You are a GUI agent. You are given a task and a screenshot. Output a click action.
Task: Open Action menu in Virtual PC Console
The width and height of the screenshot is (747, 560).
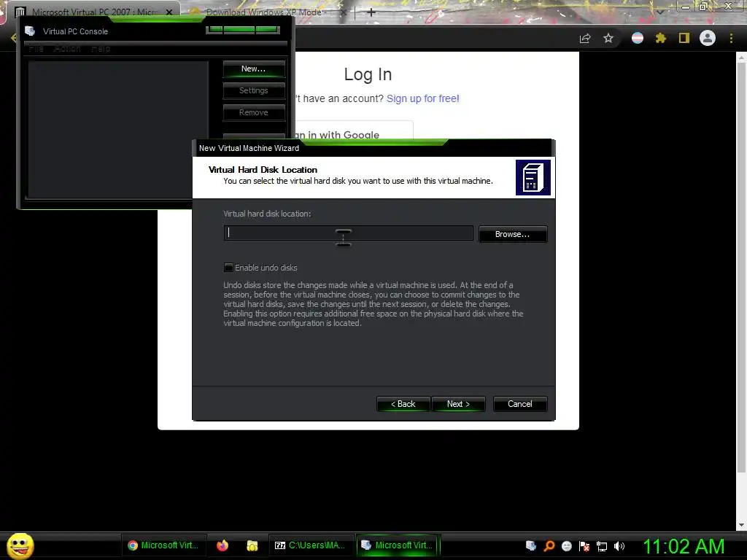coord(67,49)
